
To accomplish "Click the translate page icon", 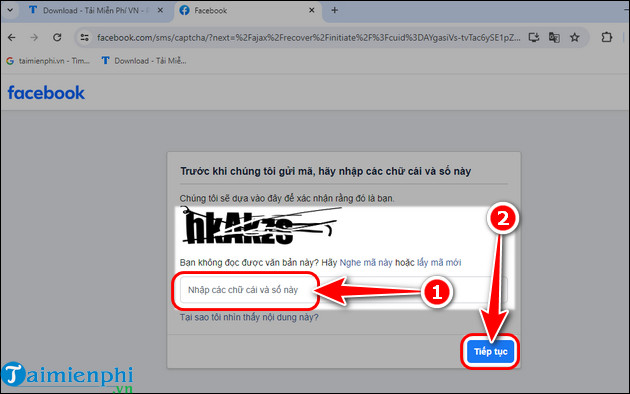I will 554,37.
